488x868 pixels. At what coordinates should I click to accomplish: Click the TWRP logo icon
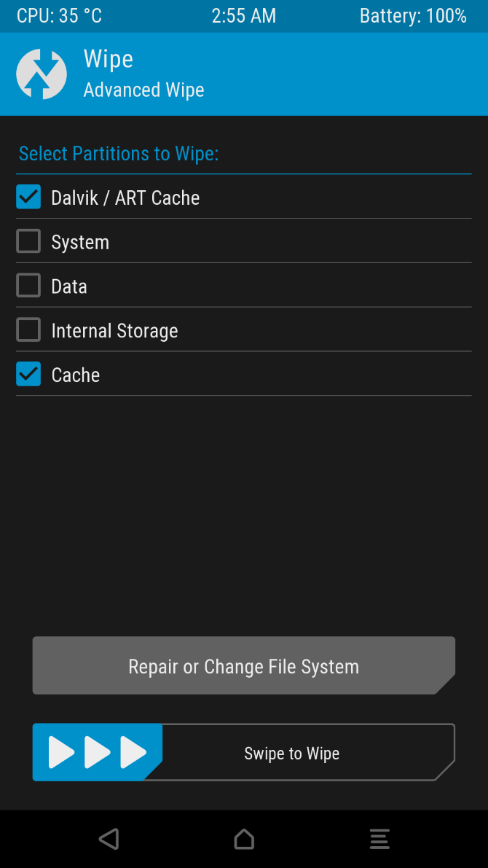pyautogui.click(x=42, y=73)
